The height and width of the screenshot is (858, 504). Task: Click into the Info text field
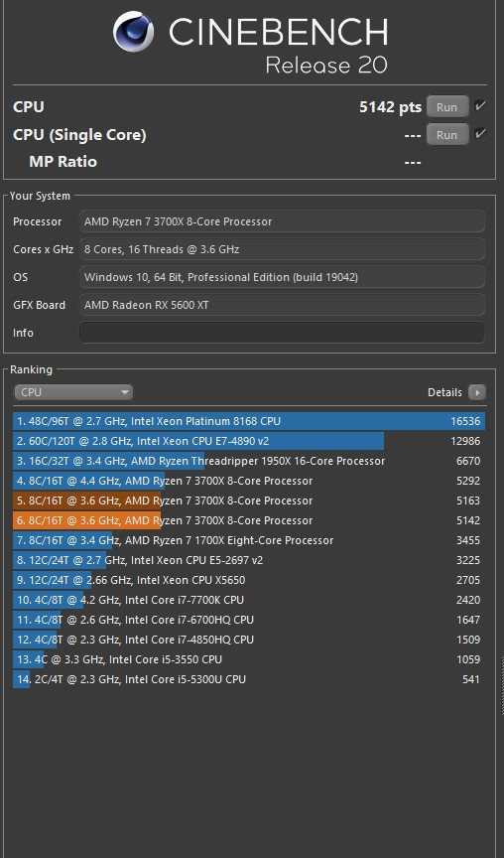coord(282,332)
